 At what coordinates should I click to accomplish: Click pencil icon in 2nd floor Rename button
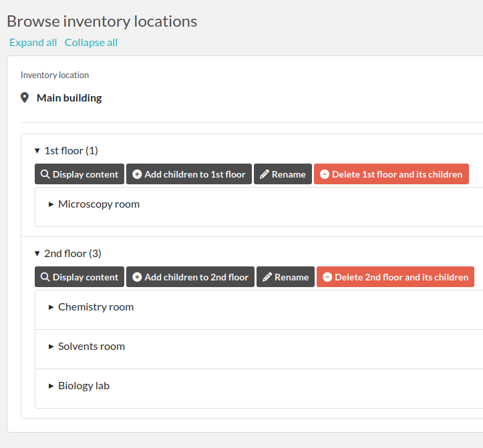[267, 277]
